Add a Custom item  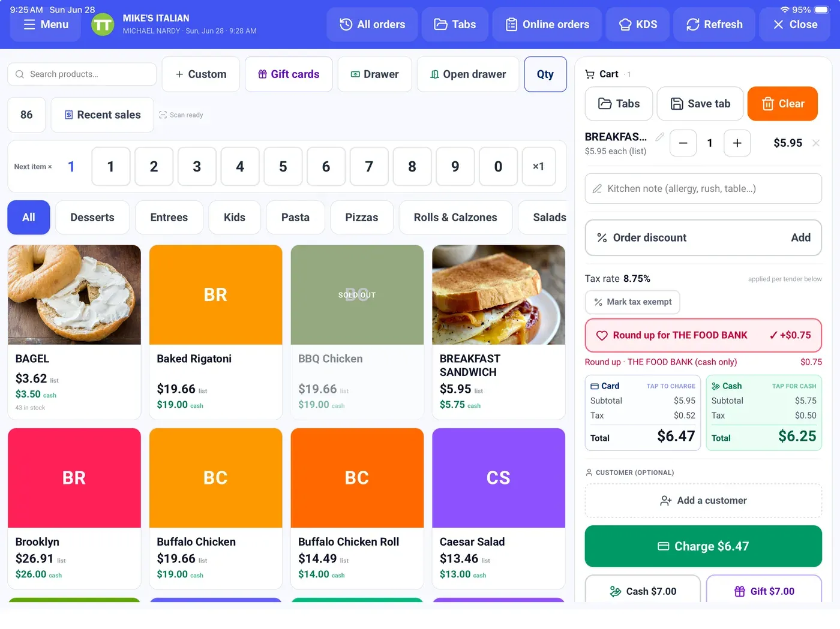point(201,74)
